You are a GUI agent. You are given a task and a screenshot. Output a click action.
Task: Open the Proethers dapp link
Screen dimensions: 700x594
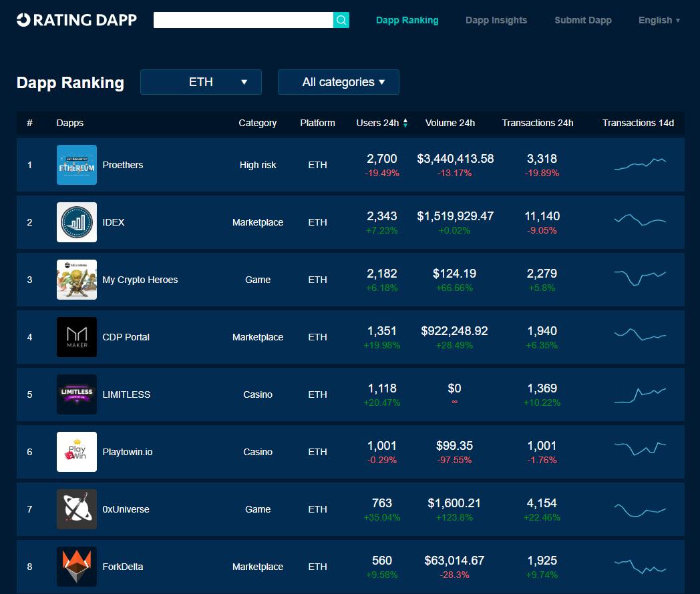pyautogui.click(x=123, y=165)
